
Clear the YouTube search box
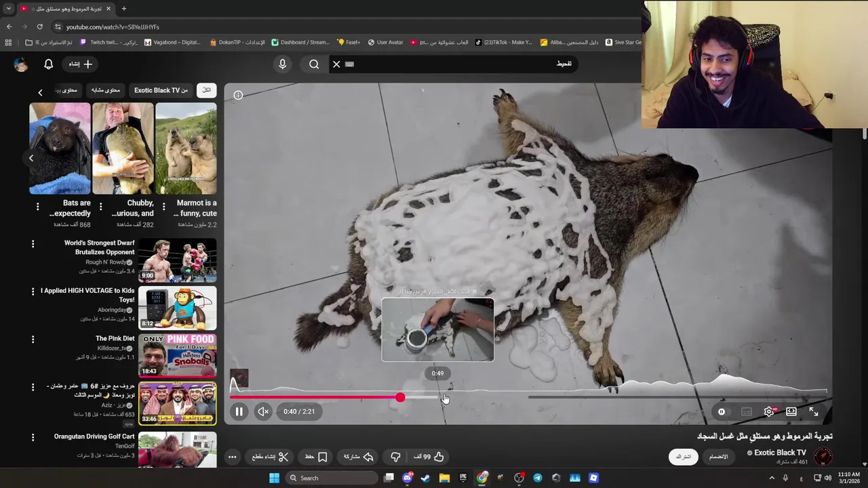point(336,64)
